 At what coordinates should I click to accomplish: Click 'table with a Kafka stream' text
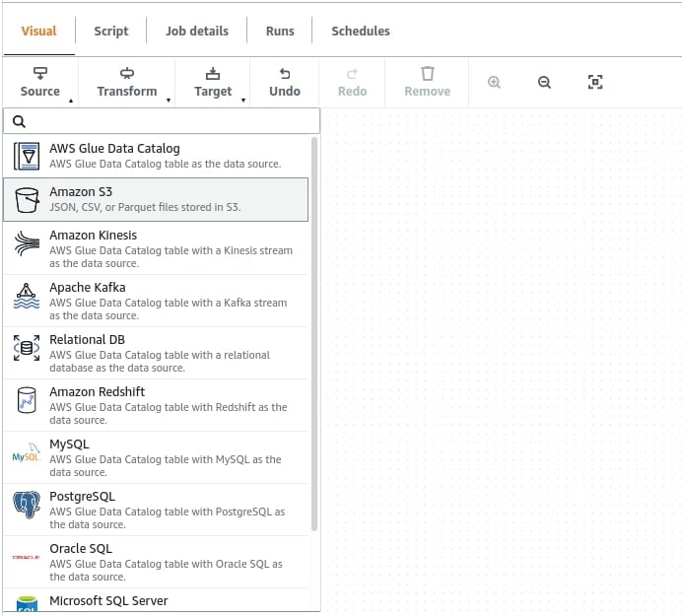226,303
